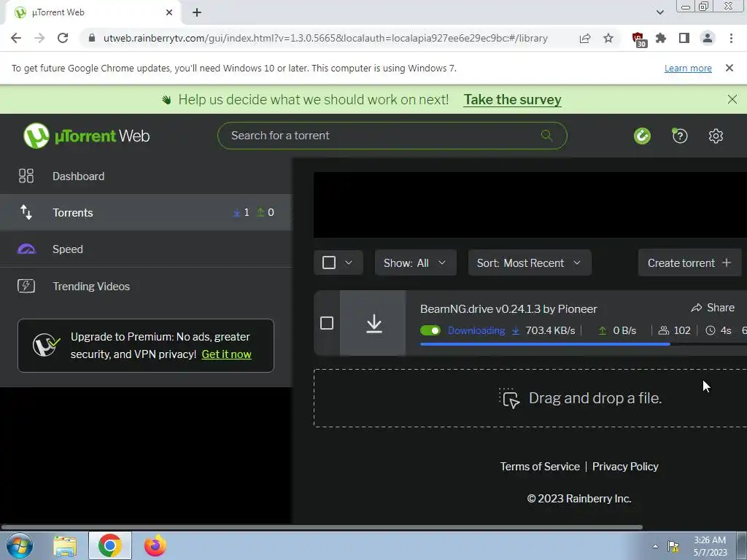Open the red shield extension icon

(638, 39)
